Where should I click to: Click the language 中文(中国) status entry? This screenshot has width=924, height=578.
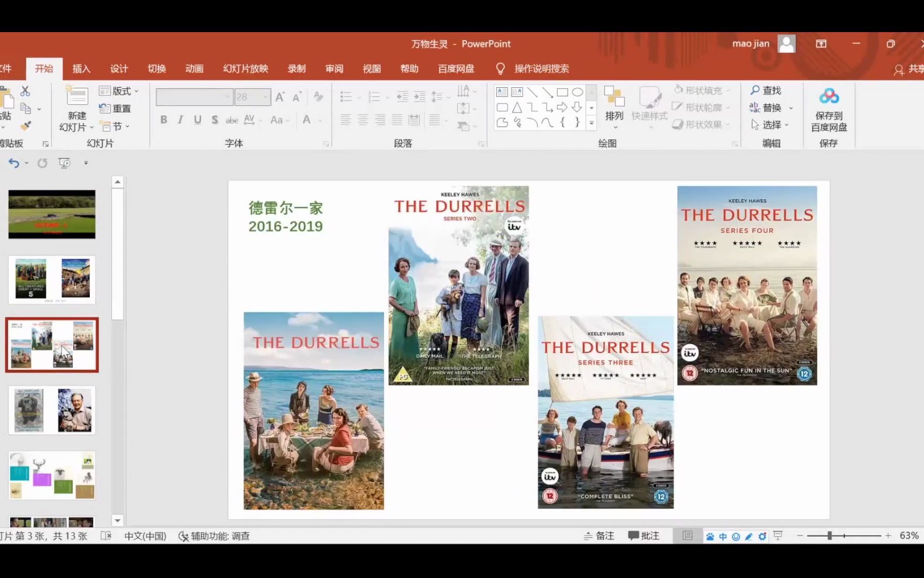tap(145, 536)
